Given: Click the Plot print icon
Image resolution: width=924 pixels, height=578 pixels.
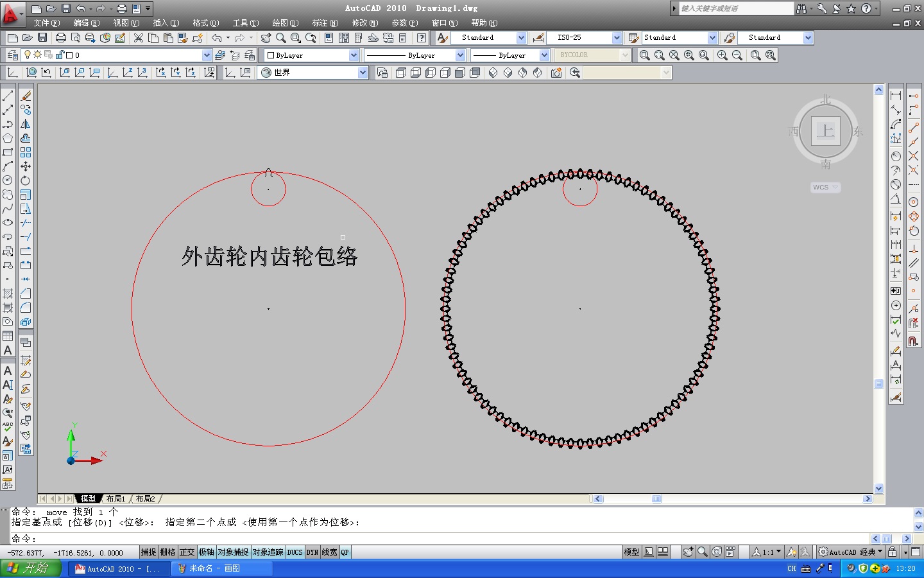Looking at the screenshot, I should [x=61, y=38].
